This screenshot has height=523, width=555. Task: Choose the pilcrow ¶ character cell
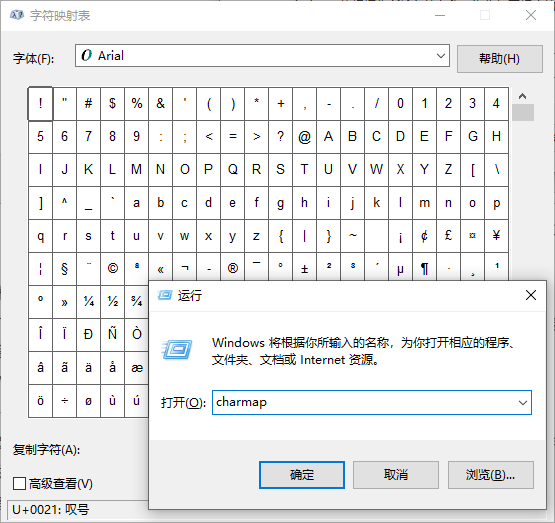click(x=424, y=268)
